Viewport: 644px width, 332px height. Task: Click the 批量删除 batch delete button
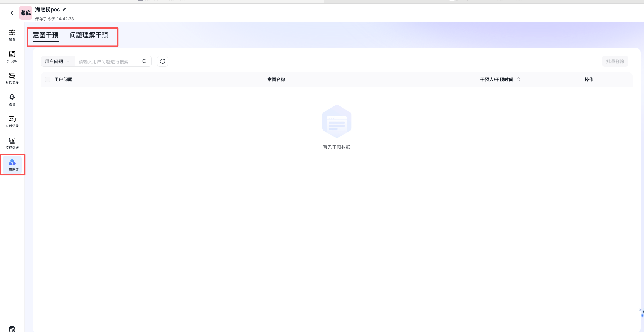click(x=615, y=61)
